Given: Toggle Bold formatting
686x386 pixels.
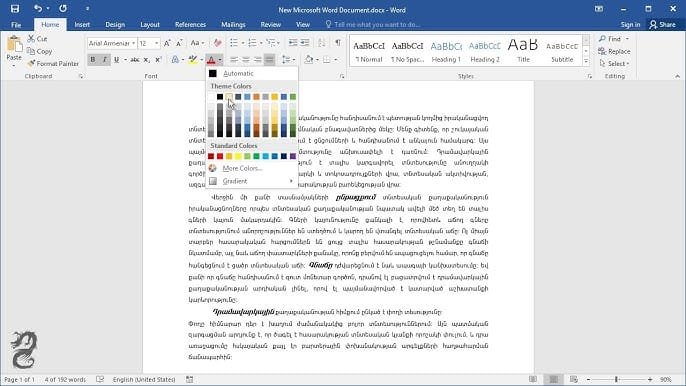Looking at the screenshot, I should click(x=93, y=60).
